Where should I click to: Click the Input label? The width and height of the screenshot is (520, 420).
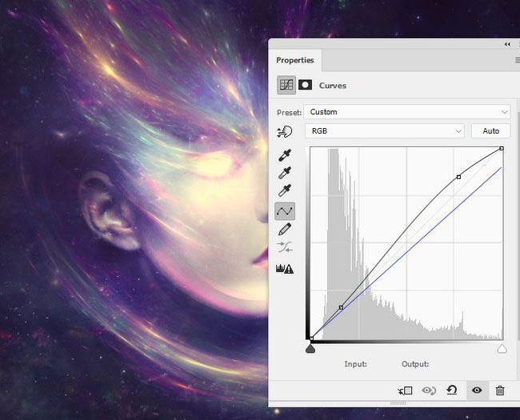pos(355,364)
